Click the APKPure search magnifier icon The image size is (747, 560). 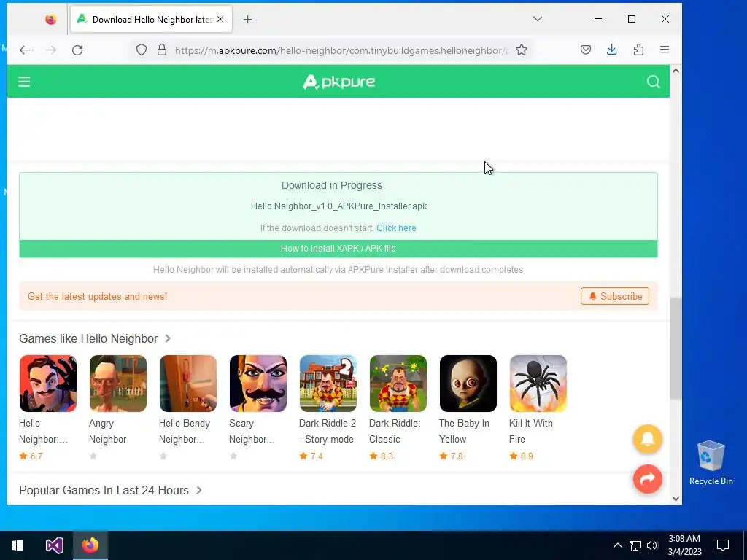click(653, 82)
